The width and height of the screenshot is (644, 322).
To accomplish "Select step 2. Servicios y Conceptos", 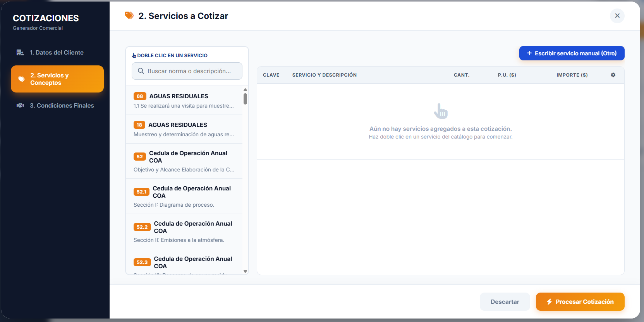I will pyautogui.click(x=57, y=79).
